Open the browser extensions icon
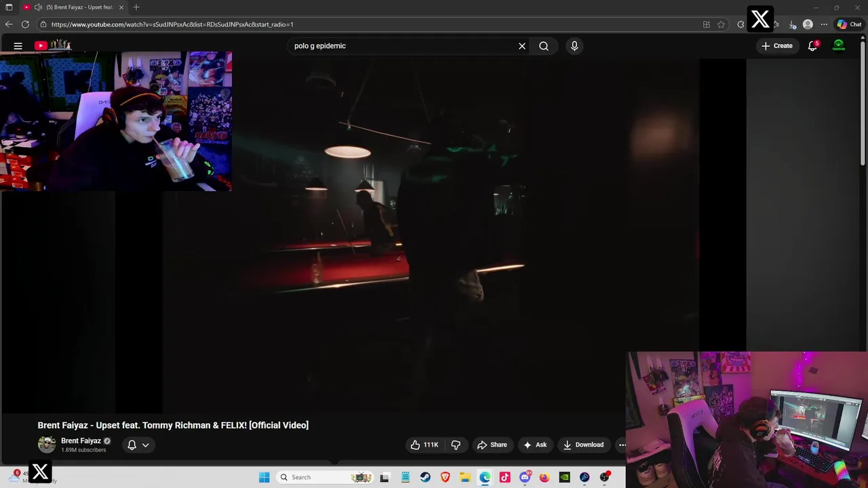 [741, 24]
